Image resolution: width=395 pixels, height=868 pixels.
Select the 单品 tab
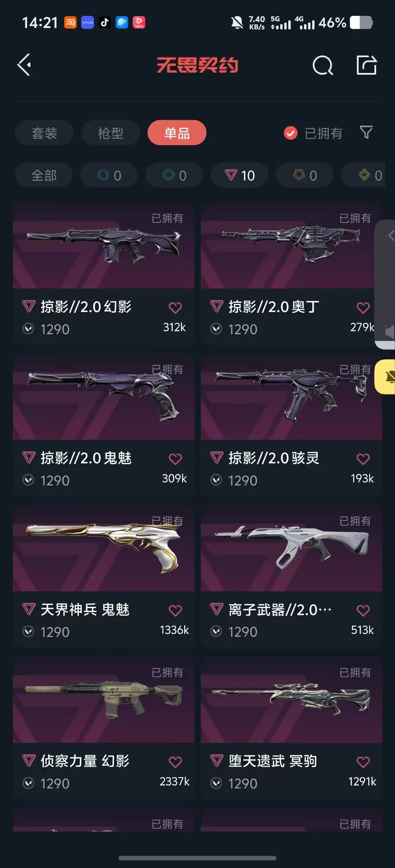click(x=177, y=133)
